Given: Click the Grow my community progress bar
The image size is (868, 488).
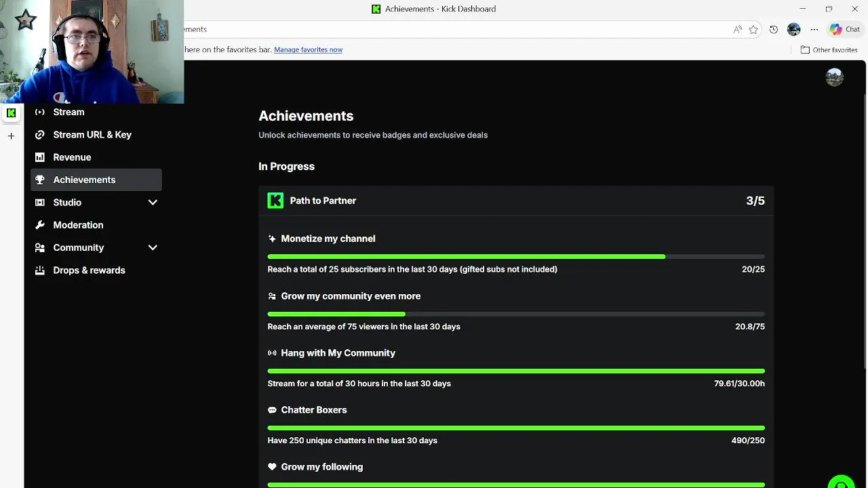Looking at the screenshot, I should click(516, 314).
